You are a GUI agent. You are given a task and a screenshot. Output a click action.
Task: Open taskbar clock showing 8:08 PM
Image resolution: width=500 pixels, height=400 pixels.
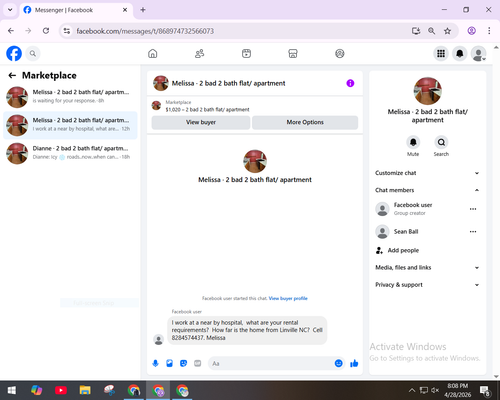click(x=457, y=390)
